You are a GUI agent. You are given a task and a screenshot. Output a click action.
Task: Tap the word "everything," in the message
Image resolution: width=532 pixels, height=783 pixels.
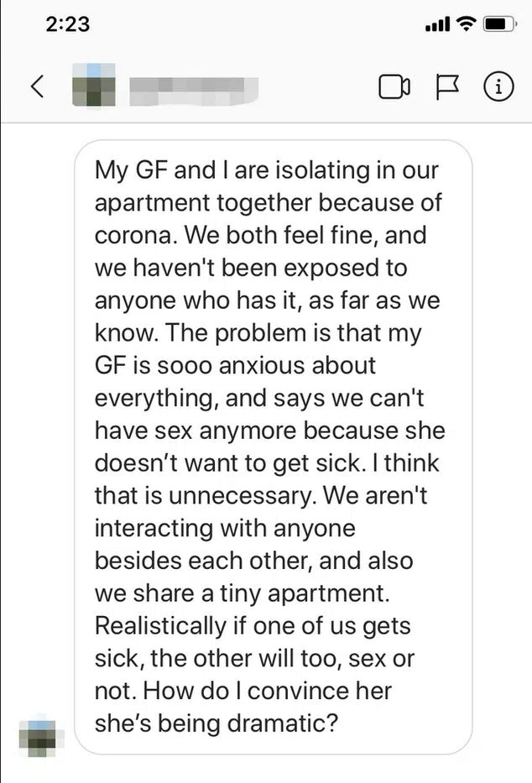pyautogui.click(x=158, y=397)
